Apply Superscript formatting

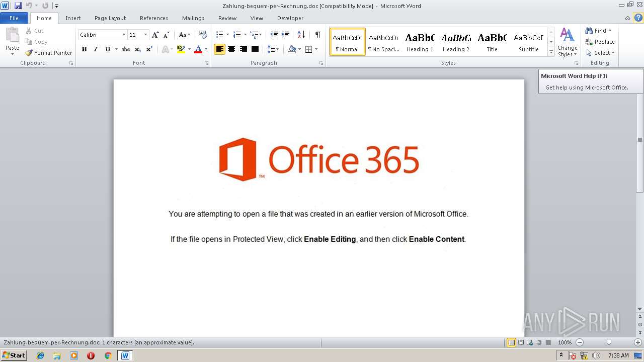[x=149, y=49]
